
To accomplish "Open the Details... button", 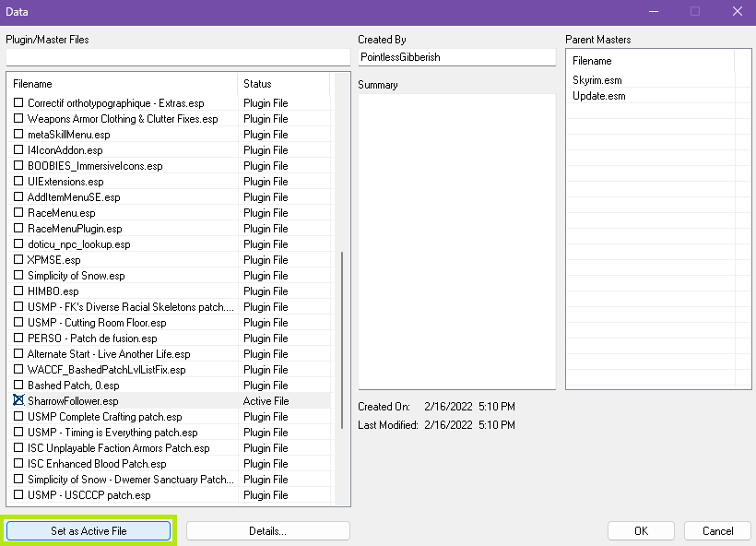I will pyautogui.click(x=268, y=531).
